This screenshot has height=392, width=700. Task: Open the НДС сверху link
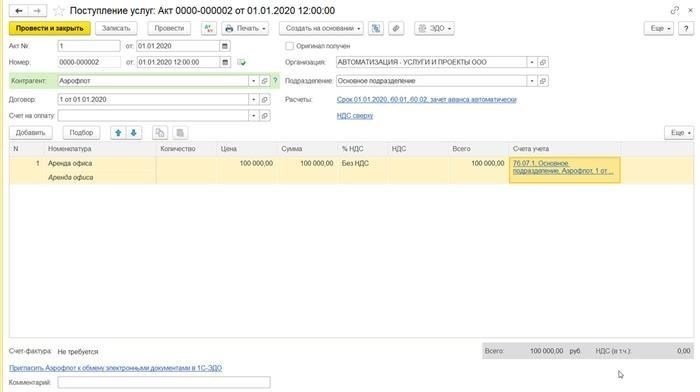click(x=355, y=116)
